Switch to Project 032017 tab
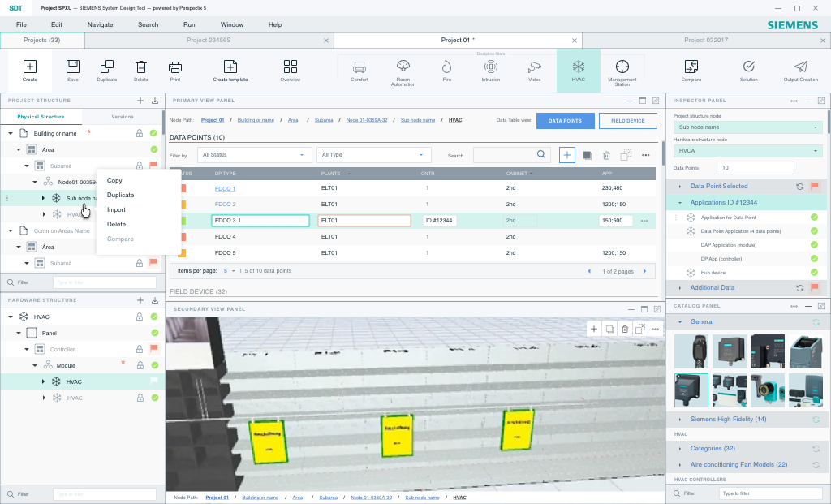Viewport: 831px width, 504px height. coord(706,41)
